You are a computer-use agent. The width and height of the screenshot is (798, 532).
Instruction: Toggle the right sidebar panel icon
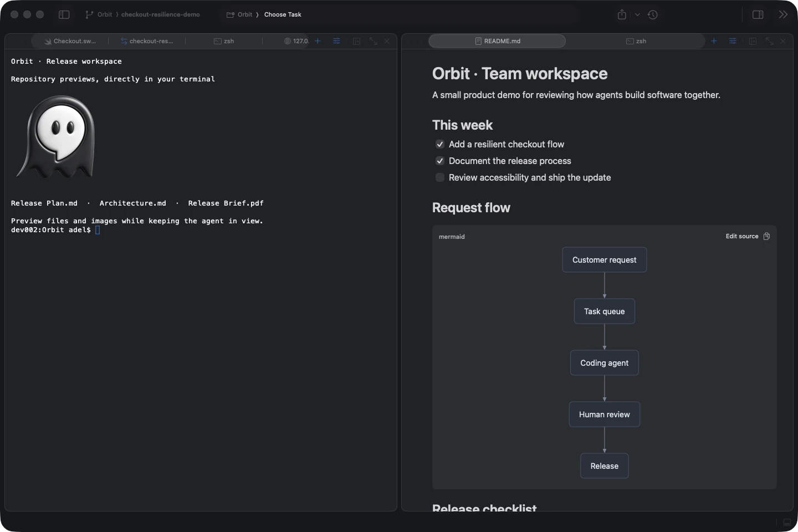coord(758,14)
